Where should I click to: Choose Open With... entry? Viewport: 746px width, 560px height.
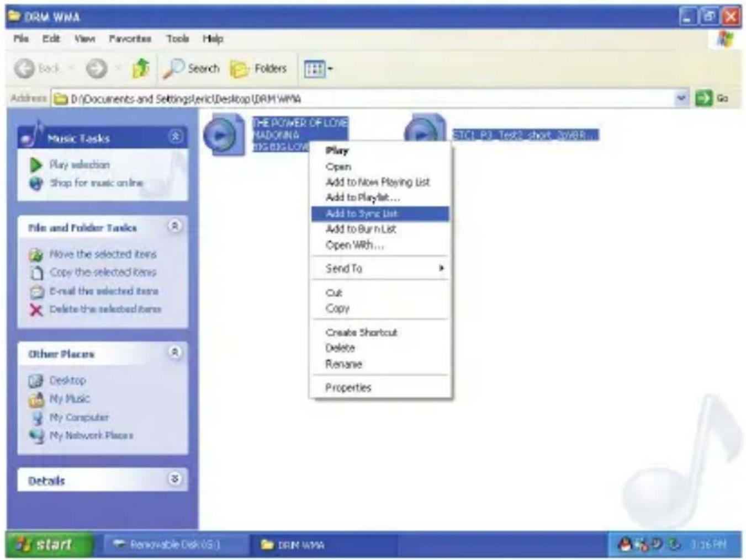[380, 245]
